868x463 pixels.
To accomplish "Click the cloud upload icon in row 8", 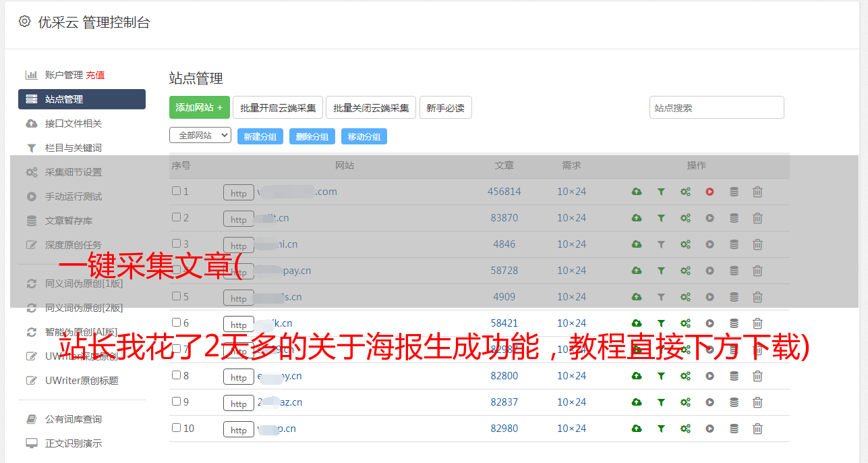I will pyautogui.click(x=637, y=376).
